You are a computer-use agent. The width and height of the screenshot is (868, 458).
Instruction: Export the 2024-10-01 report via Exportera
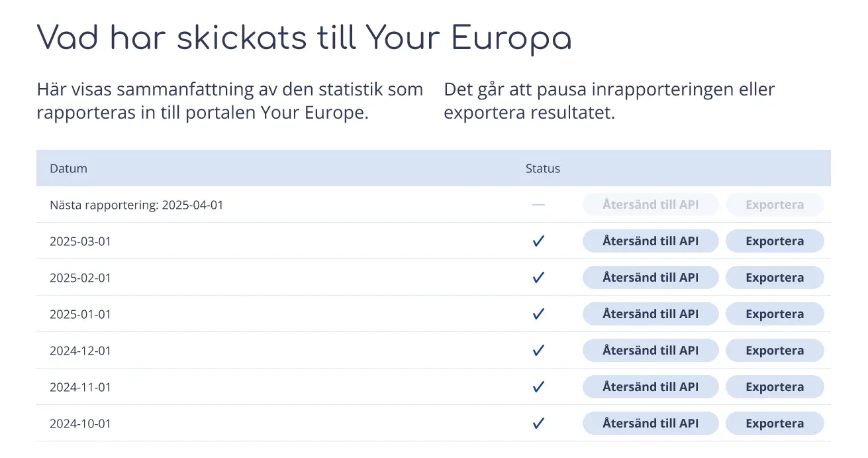point(775,423)
